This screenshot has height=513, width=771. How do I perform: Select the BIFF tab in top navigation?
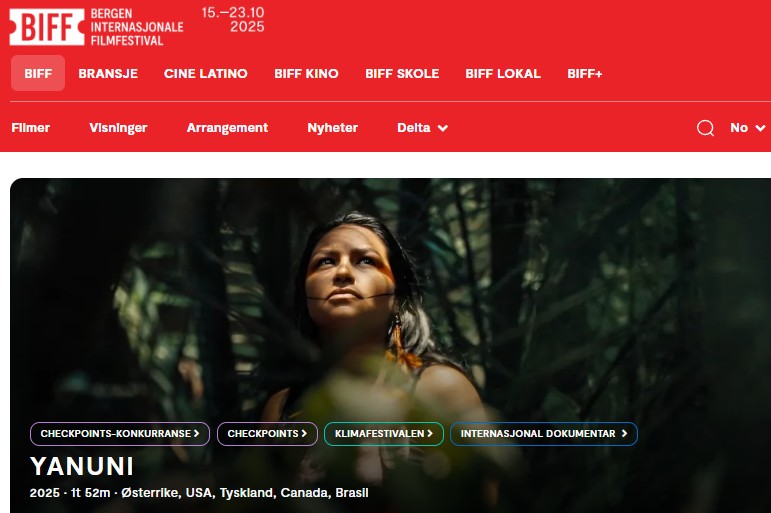tap(38, 73)
